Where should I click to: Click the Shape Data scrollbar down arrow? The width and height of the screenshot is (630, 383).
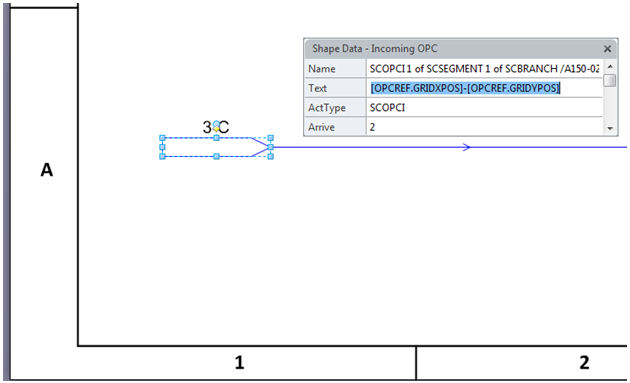[610, 129]
